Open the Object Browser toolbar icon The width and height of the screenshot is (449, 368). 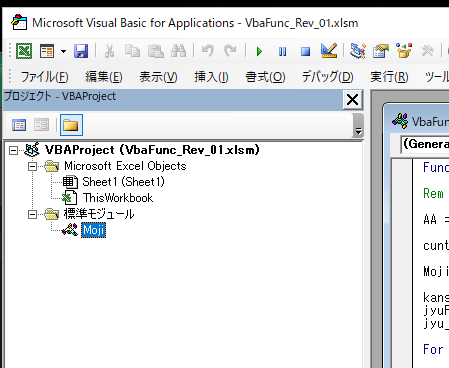coord(404,51)
